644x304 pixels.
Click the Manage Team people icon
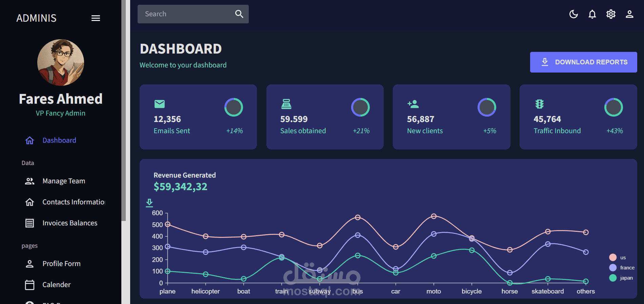30,181
